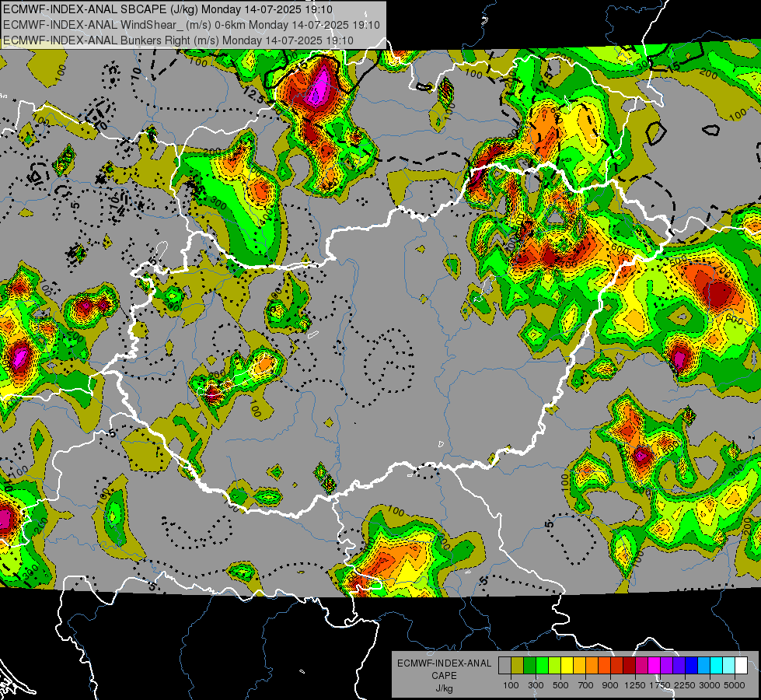Click the gold legend swatch before 700
761x700 pixels.
click(579, 665)
